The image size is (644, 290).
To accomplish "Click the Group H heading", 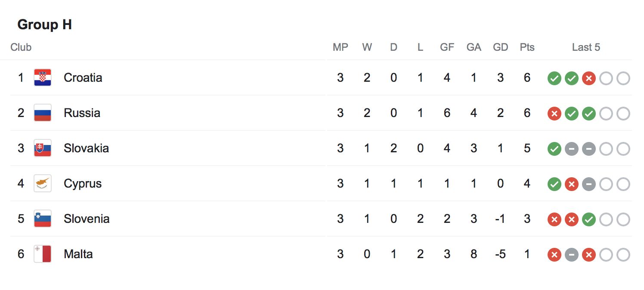I will point(44,25).
